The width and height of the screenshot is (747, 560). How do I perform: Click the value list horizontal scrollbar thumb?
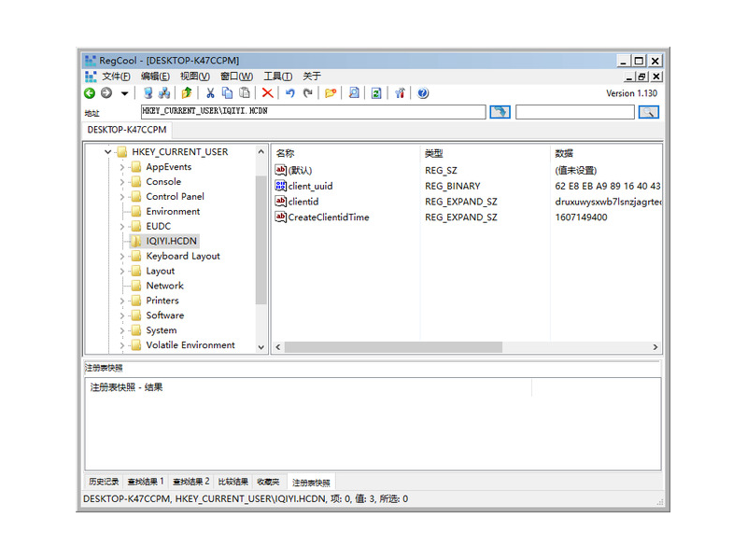tap(393, 347)
